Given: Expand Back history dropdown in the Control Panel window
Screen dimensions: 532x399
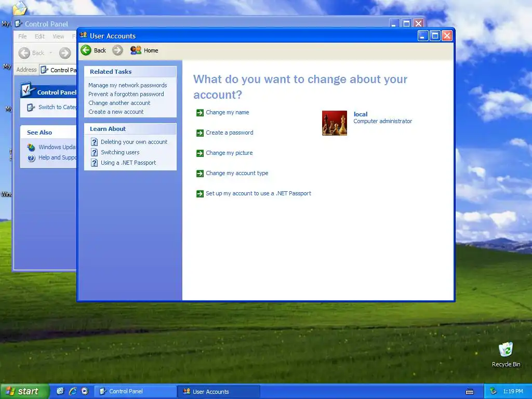Looking at the screenshot, I should point(51,53).
